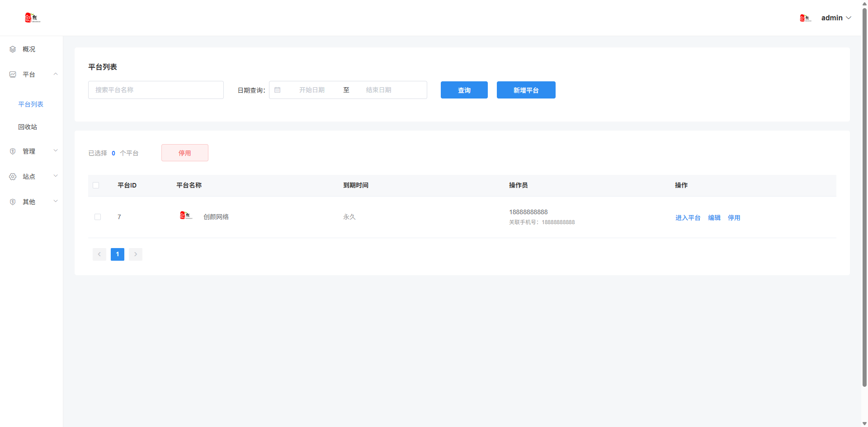The image size is (868, 427).
Task: Go to next page arrow in pagination
Action: [x=136, y=254]
